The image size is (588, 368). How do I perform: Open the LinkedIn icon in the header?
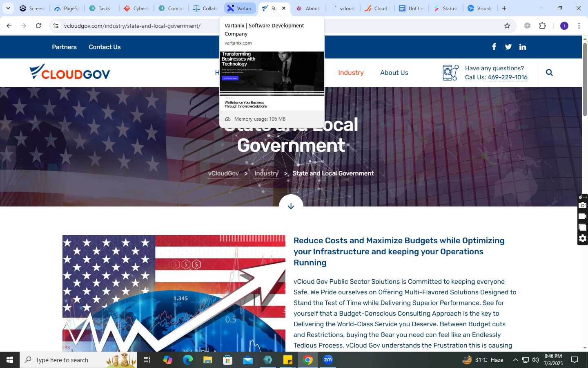coord(523,47)
